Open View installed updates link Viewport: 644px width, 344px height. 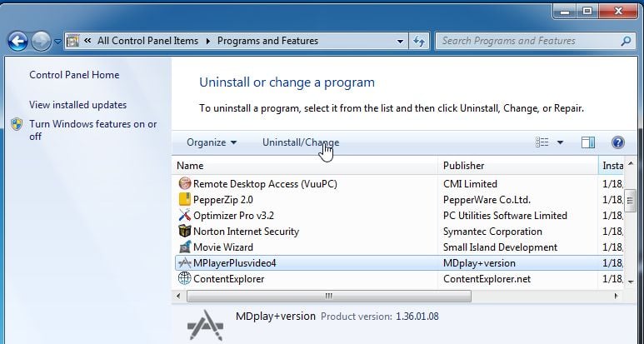coord(77,105)
